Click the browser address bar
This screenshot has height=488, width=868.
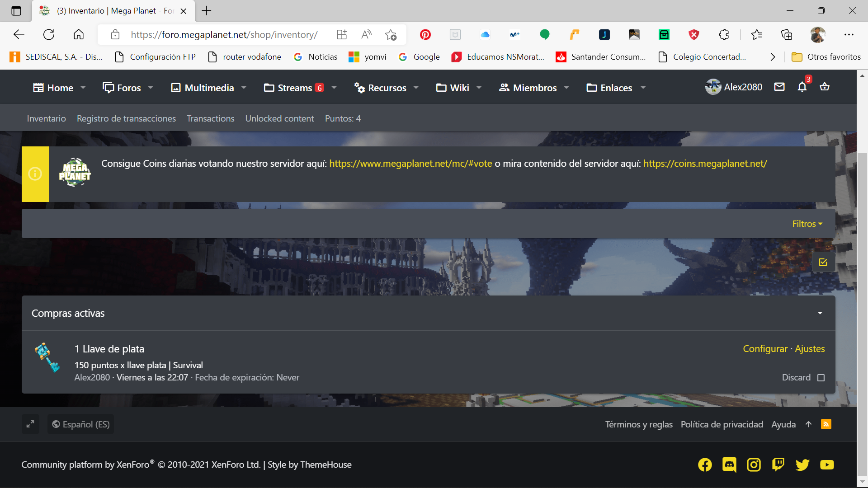pyautogui.click(x=224, y=35)
